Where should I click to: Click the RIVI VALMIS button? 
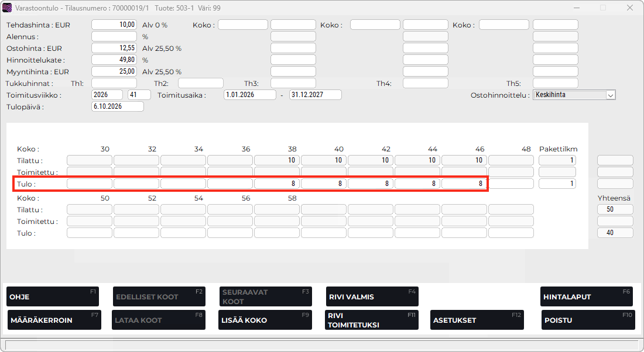372,296
